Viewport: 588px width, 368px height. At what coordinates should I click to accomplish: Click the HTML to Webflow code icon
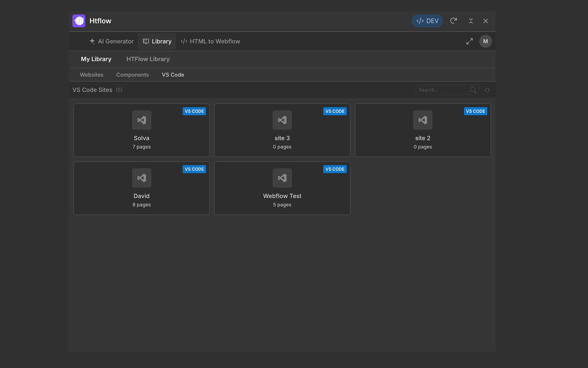tap(184, 41)
